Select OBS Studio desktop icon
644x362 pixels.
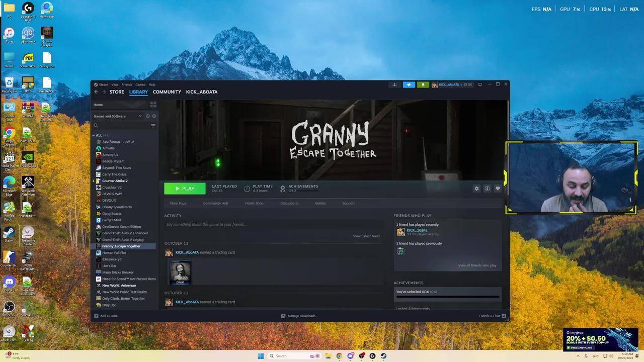click(x=9, y=309)
